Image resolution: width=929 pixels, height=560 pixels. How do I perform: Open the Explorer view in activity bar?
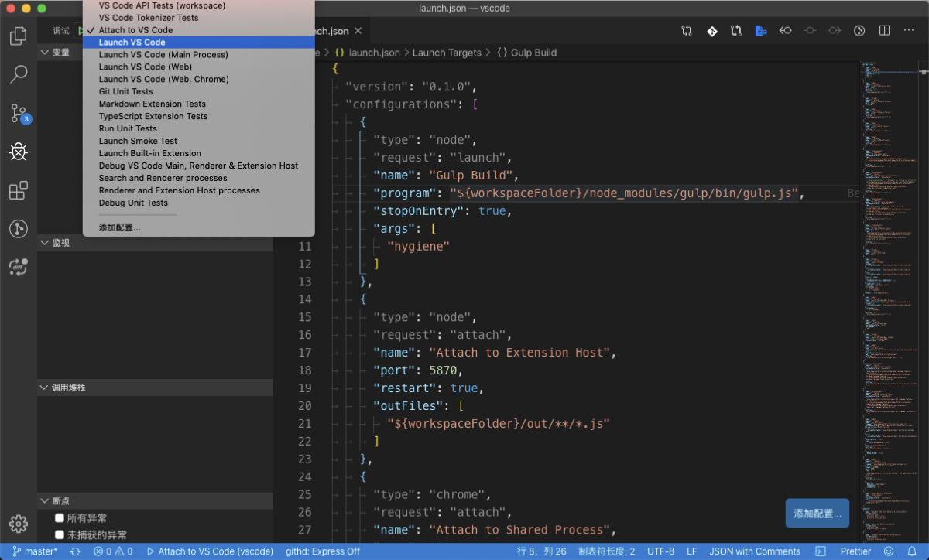(19, 36)
